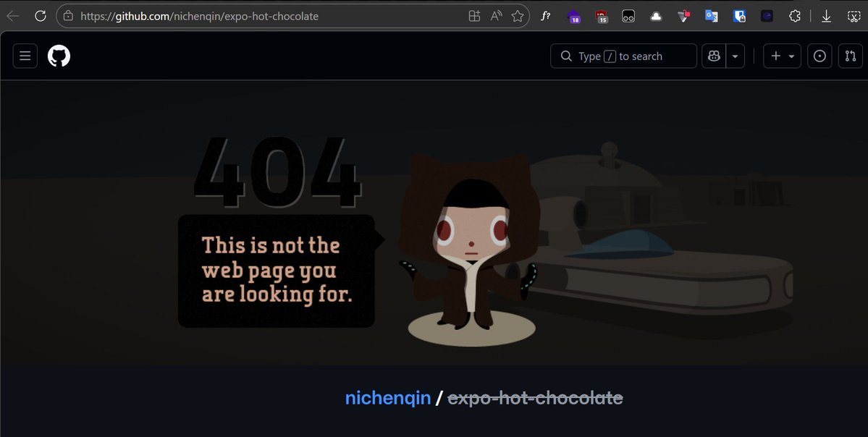The height and width of the screenshot is (437, 868).
Task: Open the f? font finder extension
Action: (545, 16)
